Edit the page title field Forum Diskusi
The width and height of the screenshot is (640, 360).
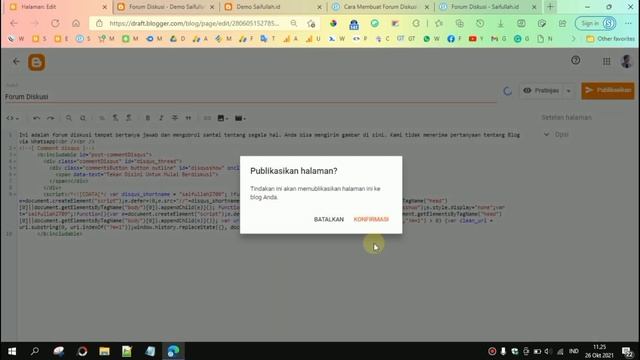[250, 97]
